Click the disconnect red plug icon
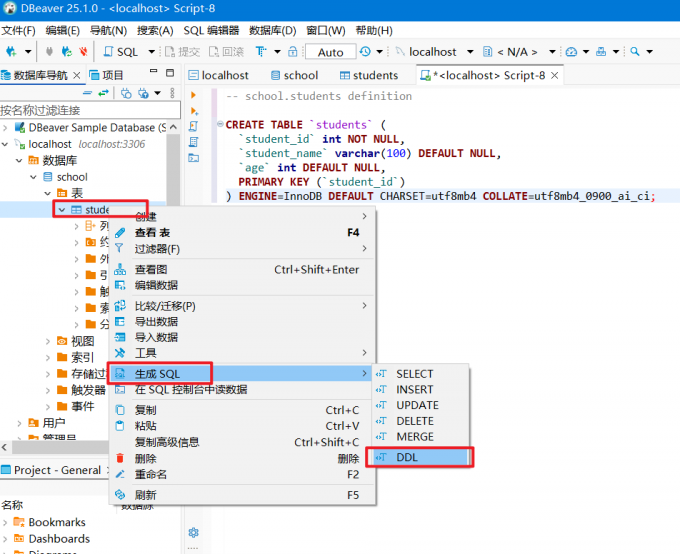Viewport: 680px width, 554px height. coord(83,52)
